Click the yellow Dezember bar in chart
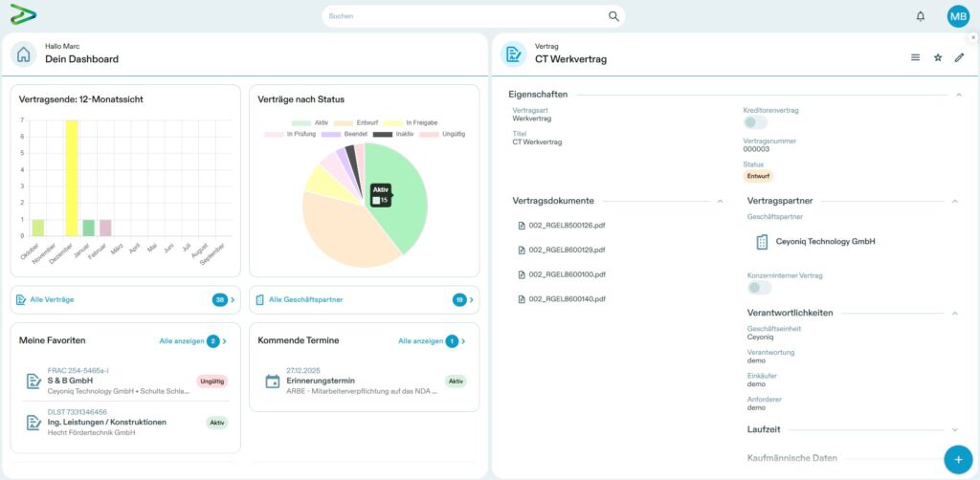This screenshot has height=480, width=980. coord(72,178)
